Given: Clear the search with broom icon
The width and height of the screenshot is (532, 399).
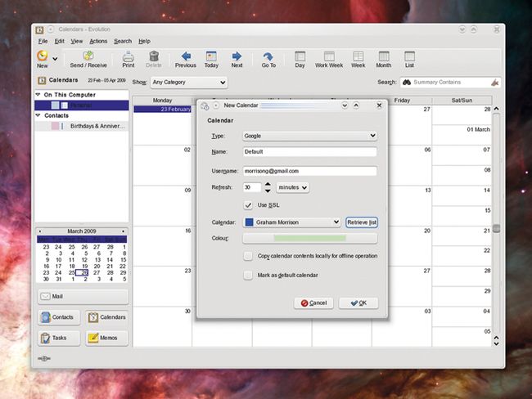Looking at the screenshot, I should click(494, 82).
